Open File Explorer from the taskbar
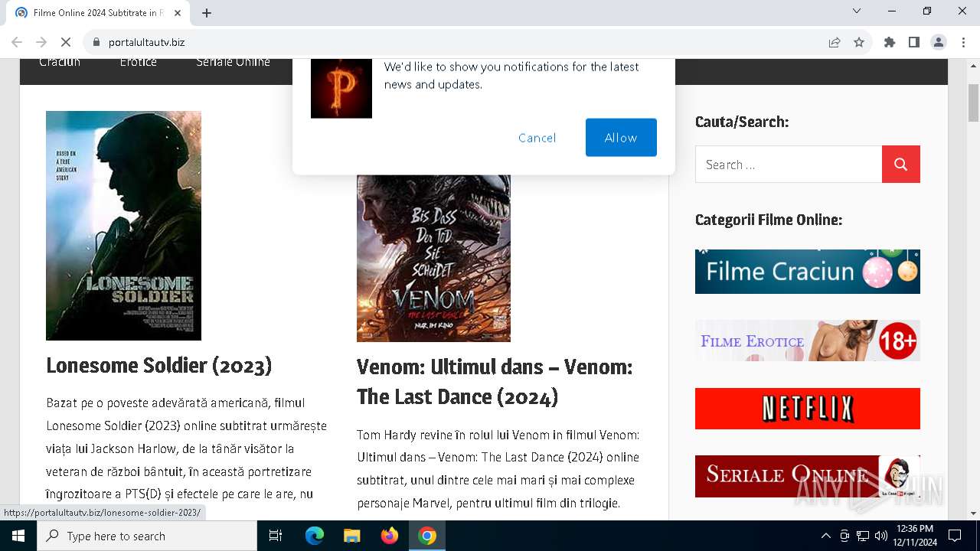Image resolution: width=980 pixels, height=551 pixels. (x=352, y=536)
